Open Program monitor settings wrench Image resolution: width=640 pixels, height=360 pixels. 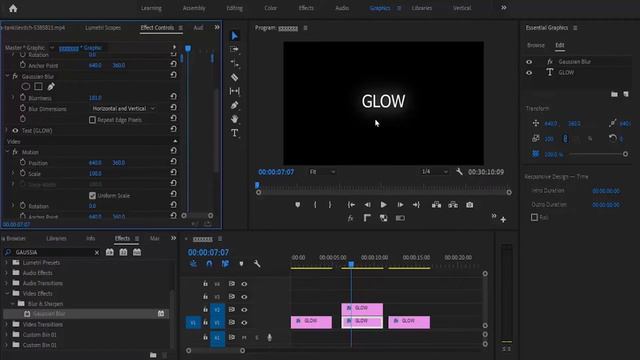459,172
